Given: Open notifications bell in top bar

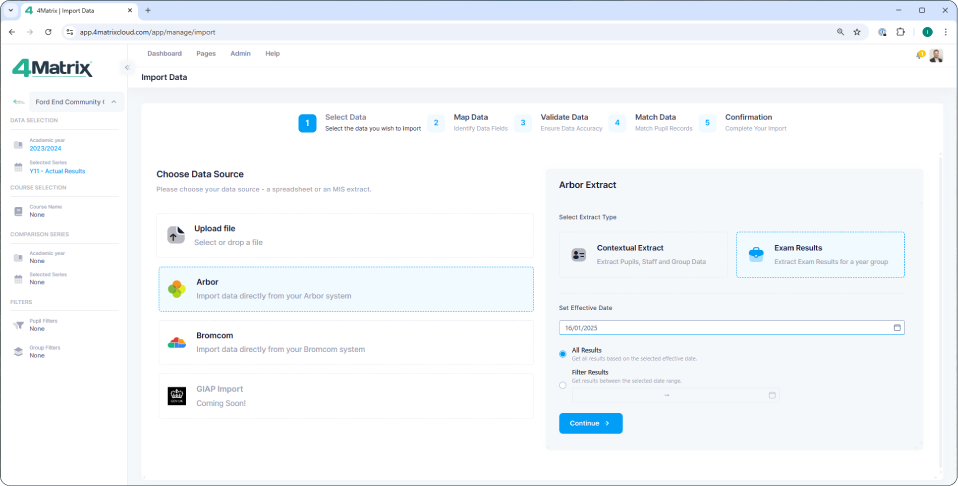Looking at the screenshot, I should 920,54.
